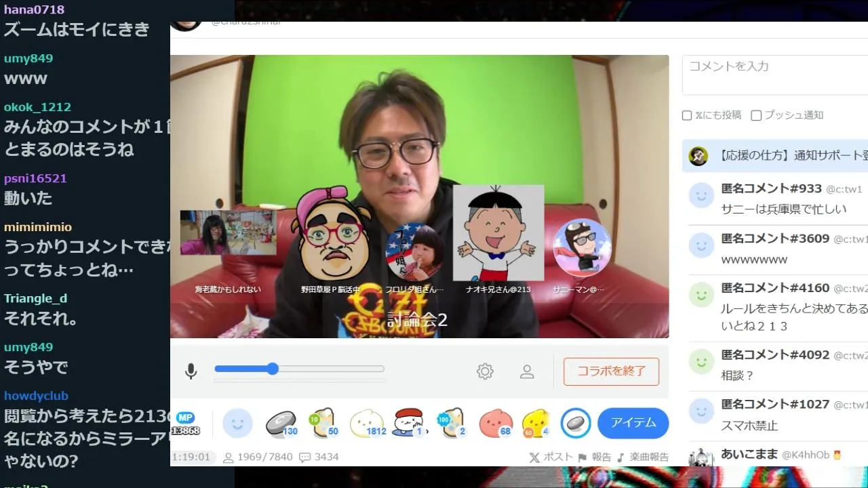868x488 pixels.
Task: Send the yellow chick item
Action: (536, 424)
